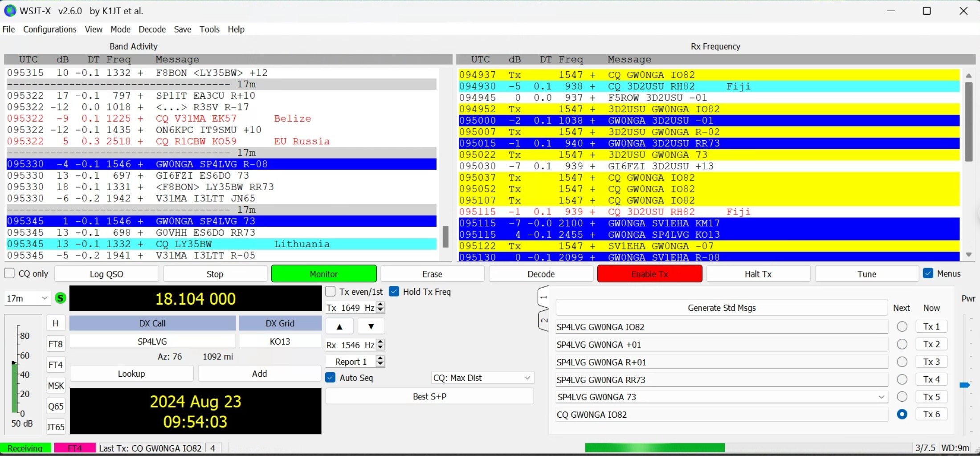Adjust the Tx 1649 Hz spinner arrows
The width and height of the screenshot is (980, 456).
point(380,308)
